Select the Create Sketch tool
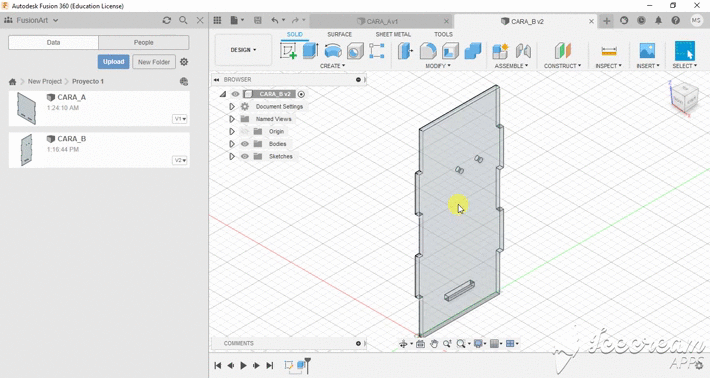 click(288, 51)
